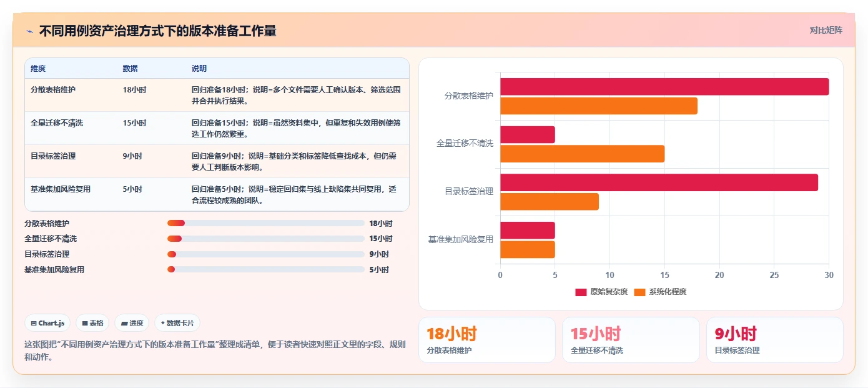The image size is (868, 388).
Task: Click the orange 系统化程度 bar for 分散表格维护
Action: 599,106
